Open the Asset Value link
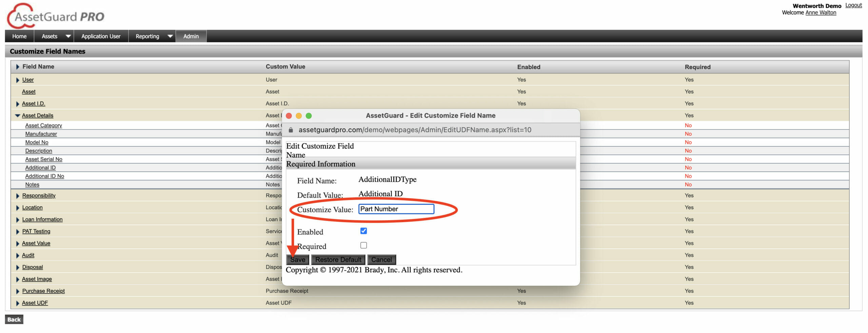Image resolution: width=868 pixels, height=333 pixels. pyautogui.click(x=36, y=243)
